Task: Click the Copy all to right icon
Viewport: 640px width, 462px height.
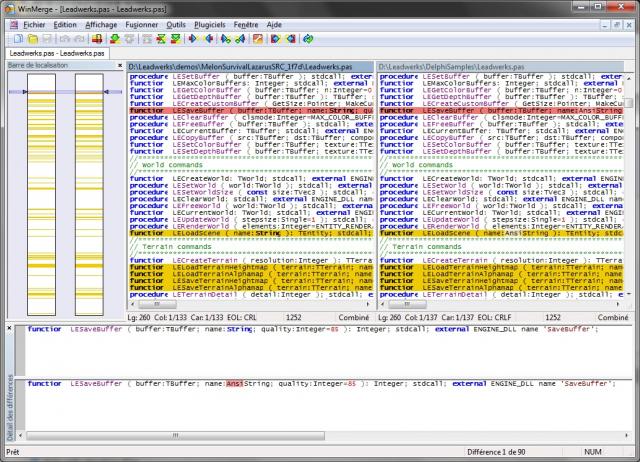Action: tap(274, 38)
